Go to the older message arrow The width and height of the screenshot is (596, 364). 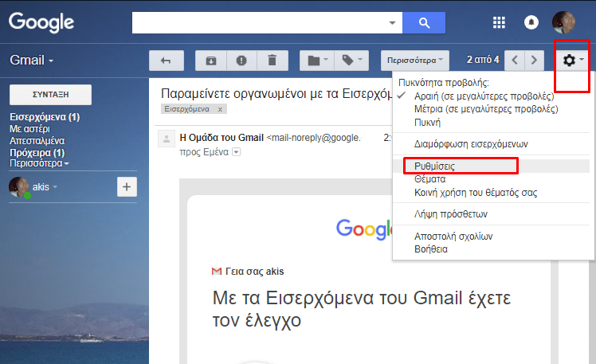tap(534, 60)
